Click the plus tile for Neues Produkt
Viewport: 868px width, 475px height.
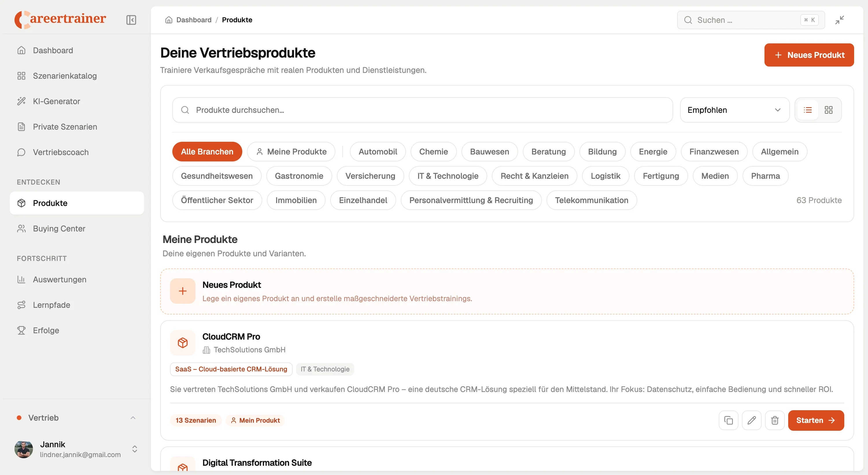point(183,291)
